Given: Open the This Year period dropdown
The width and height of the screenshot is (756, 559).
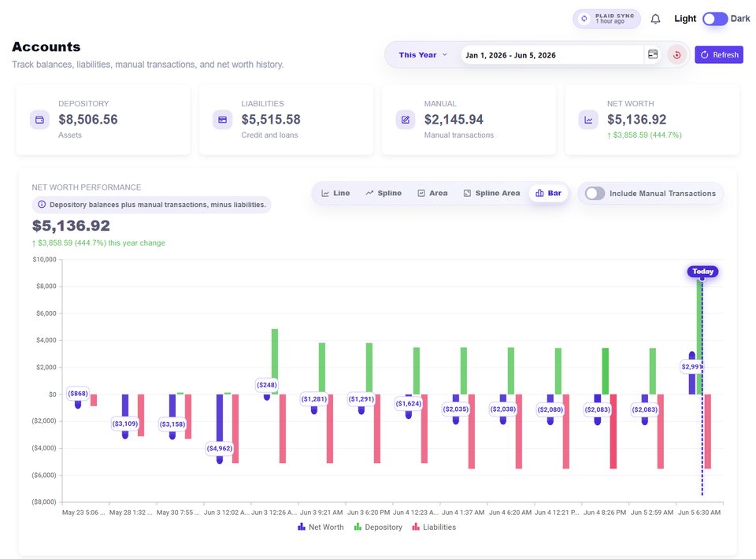Looking at the screenshot, I should 423,55.
